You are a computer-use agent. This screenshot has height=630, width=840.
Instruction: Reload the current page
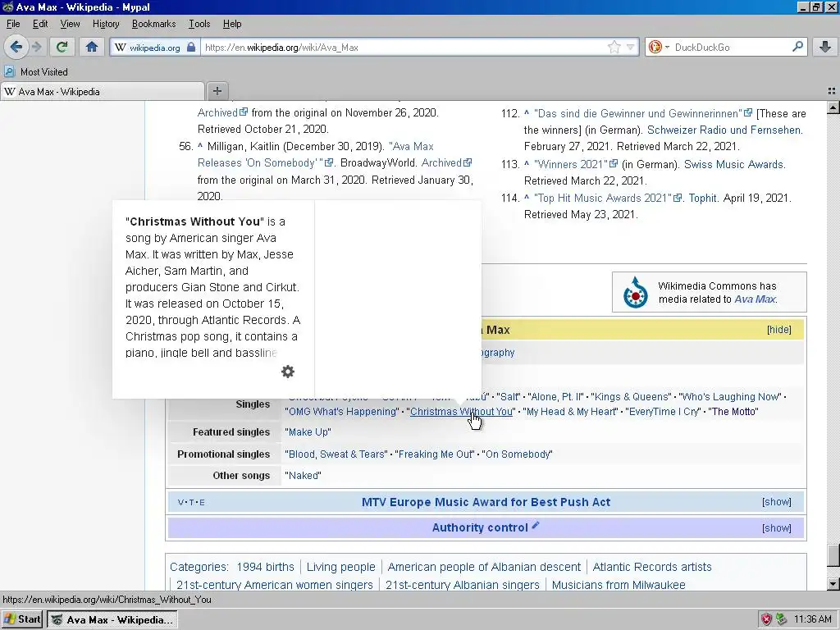tap(62, 47)
